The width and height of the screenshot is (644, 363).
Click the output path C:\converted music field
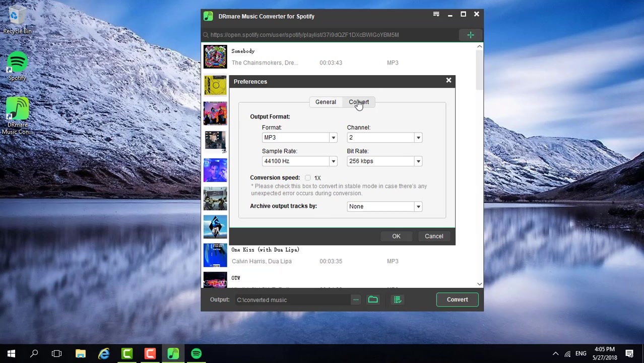coord(292,299)
